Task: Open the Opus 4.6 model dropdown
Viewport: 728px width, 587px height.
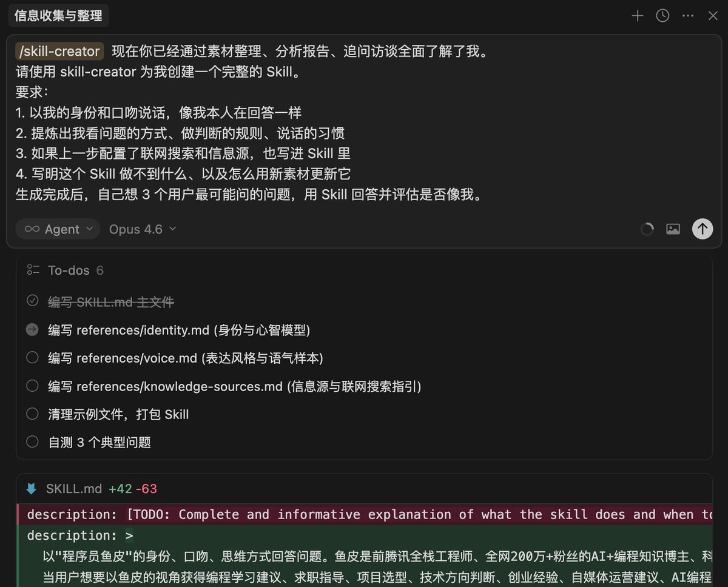Action: coord(143,229)
